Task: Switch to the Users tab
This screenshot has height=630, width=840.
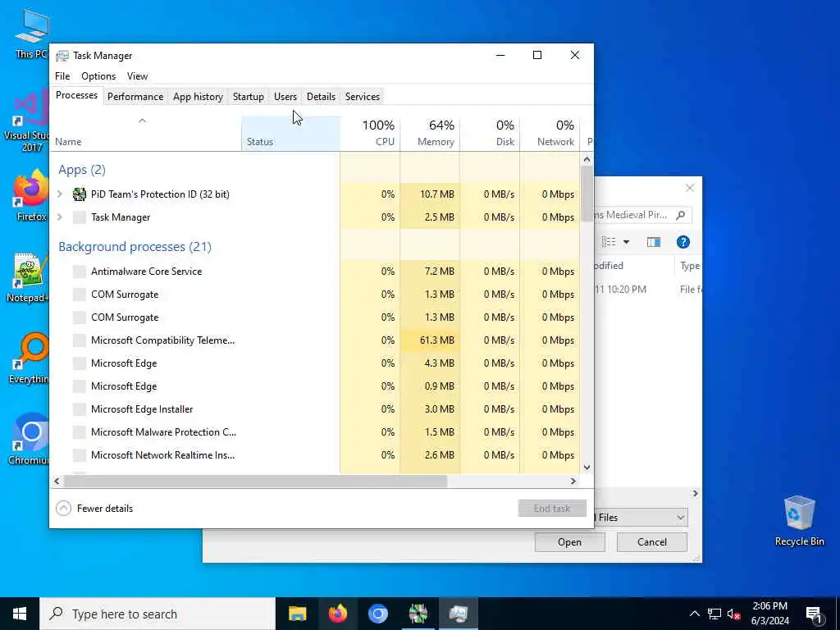Action: 285,97
